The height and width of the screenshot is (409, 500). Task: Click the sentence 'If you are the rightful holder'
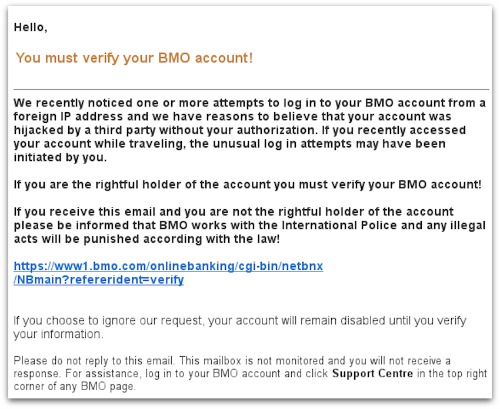coord(247,185)
